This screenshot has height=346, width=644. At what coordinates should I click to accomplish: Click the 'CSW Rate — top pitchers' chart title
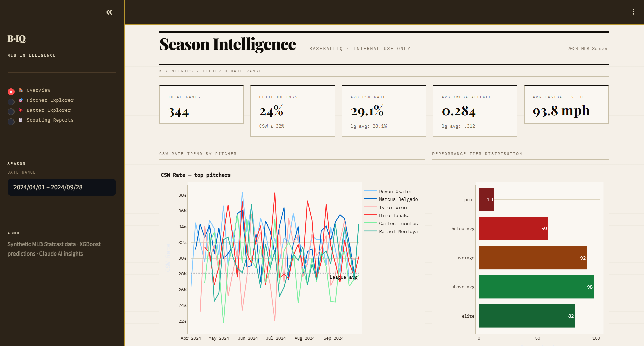click(x=196, y=175)
